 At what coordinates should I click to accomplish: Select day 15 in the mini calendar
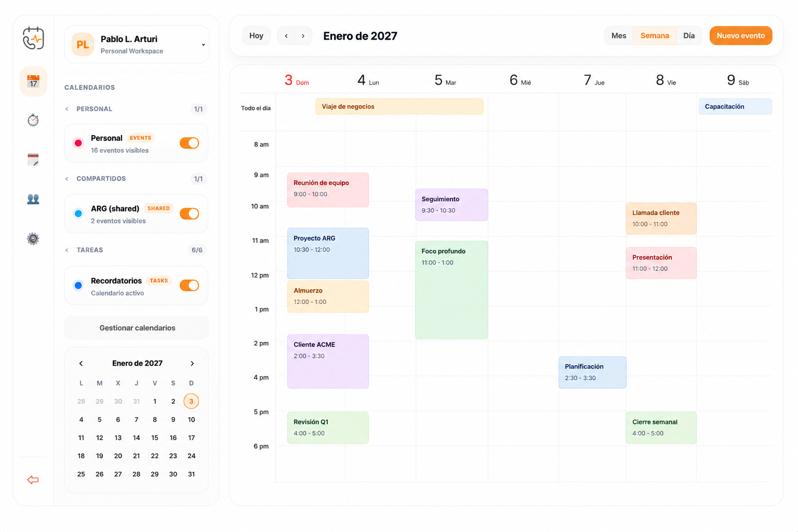pyautogui.click(x=155, y=438)
